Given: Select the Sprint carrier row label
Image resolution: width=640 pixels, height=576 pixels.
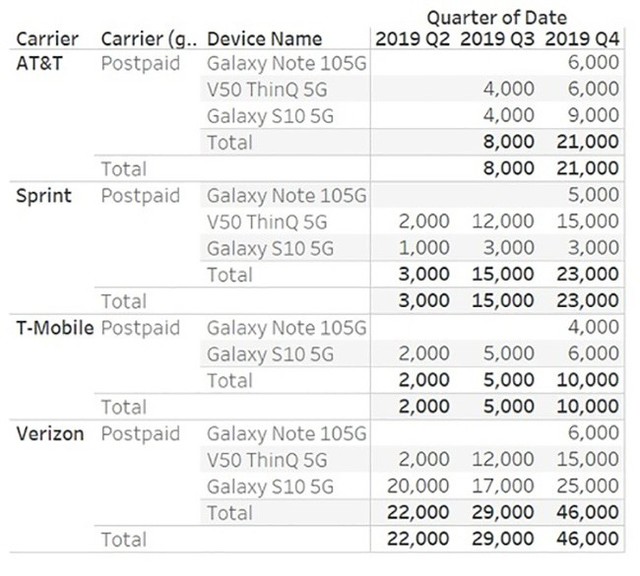Looking at the screenshot, I should point(44,196).
